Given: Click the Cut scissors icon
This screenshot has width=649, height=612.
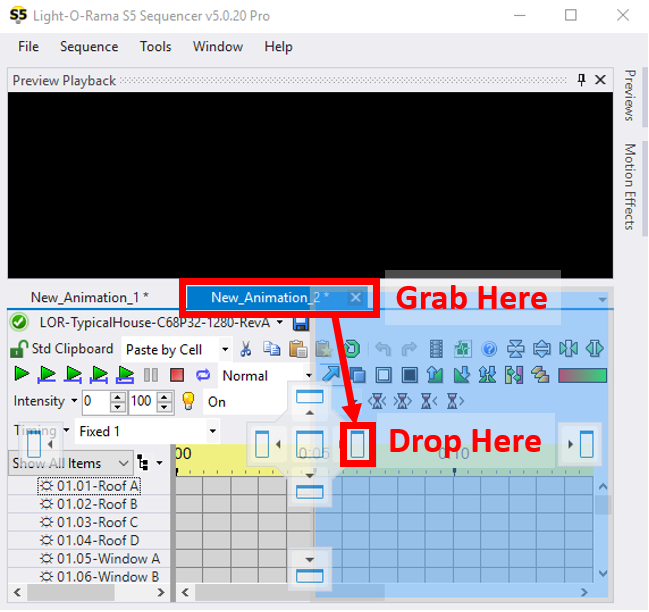Looking at the screenshot, I should click(x=246, y=349).
